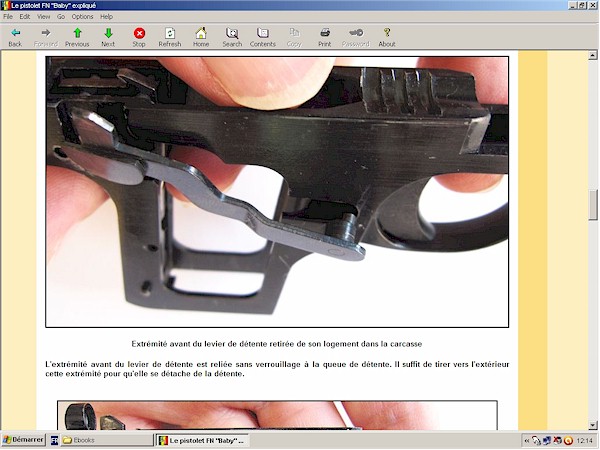
Task: Click the Démarrer start button
Action: tap(23, 440)
